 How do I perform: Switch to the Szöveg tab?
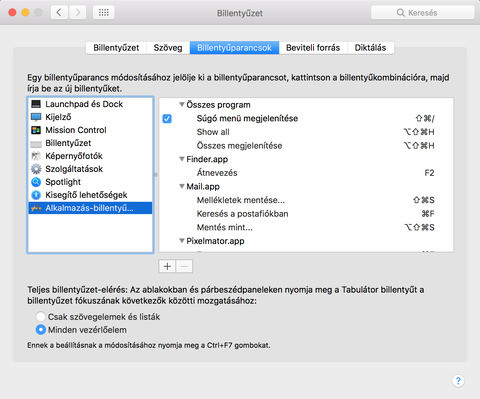(x=168, y=48)
